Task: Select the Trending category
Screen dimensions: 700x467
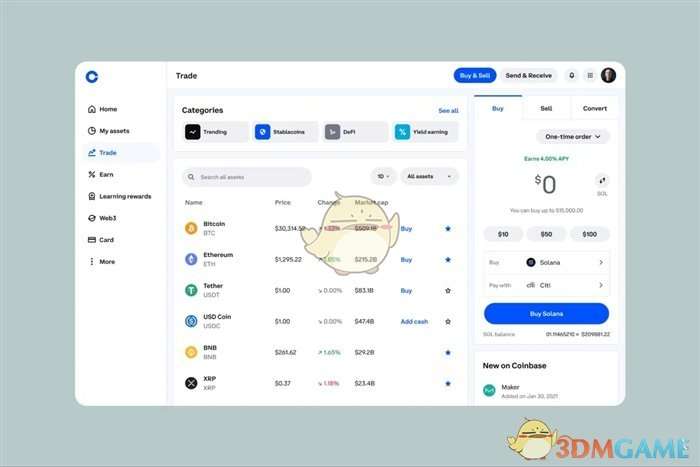Action: [x=216, y=132]
